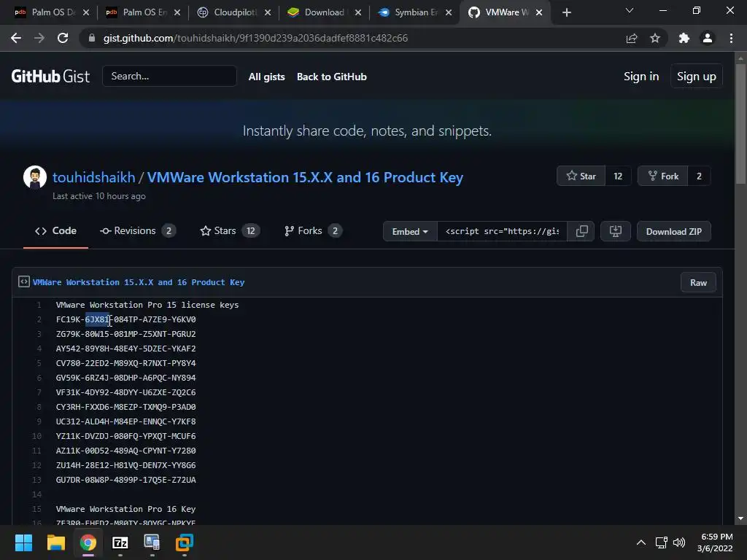This screenshot has width=747, height=560.
Task: Go back to previous page
Action: (16, 38)
